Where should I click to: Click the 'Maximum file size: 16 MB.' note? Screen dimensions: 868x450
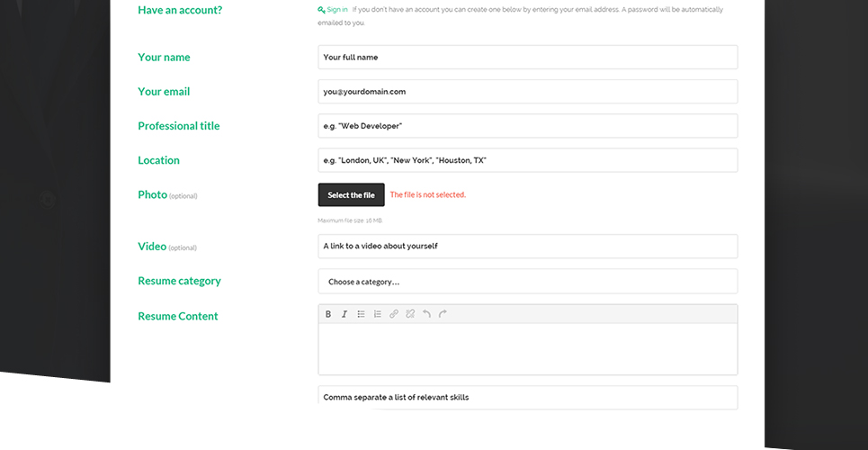(x=350, y=220)
